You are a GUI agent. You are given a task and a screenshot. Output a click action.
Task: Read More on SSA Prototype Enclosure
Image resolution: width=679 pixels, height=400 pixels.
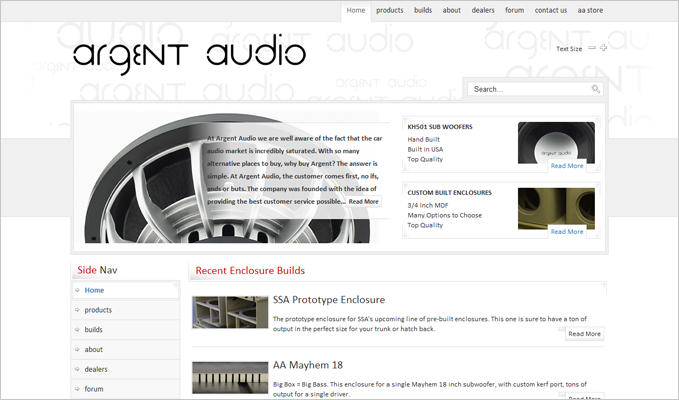pyautogui.click(x=584, y=334)
